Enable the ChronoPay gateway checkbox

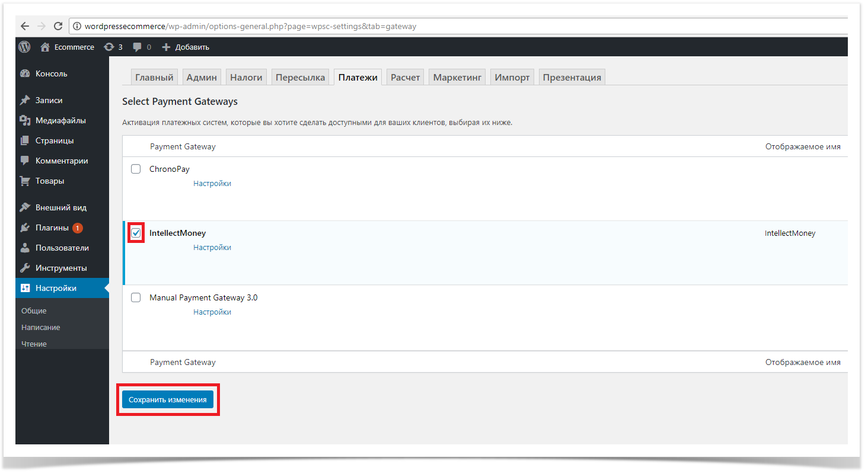point(136,169)
